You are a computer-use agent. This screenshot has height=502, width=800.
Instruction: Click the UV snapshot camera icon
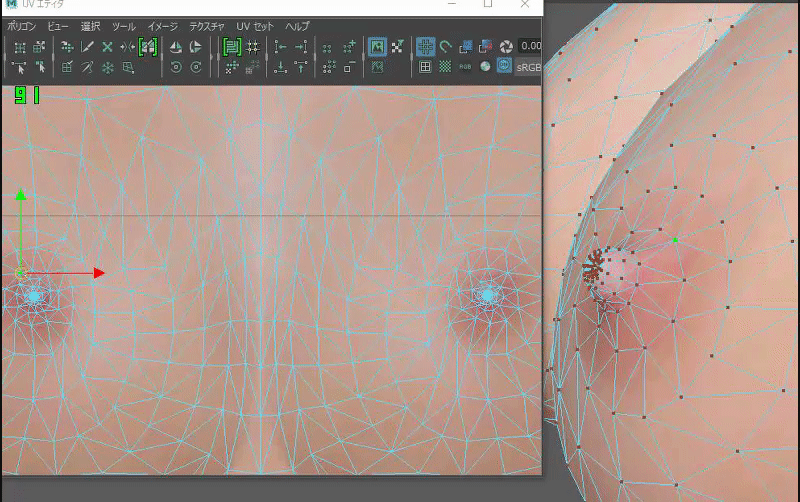click(506, 46)
